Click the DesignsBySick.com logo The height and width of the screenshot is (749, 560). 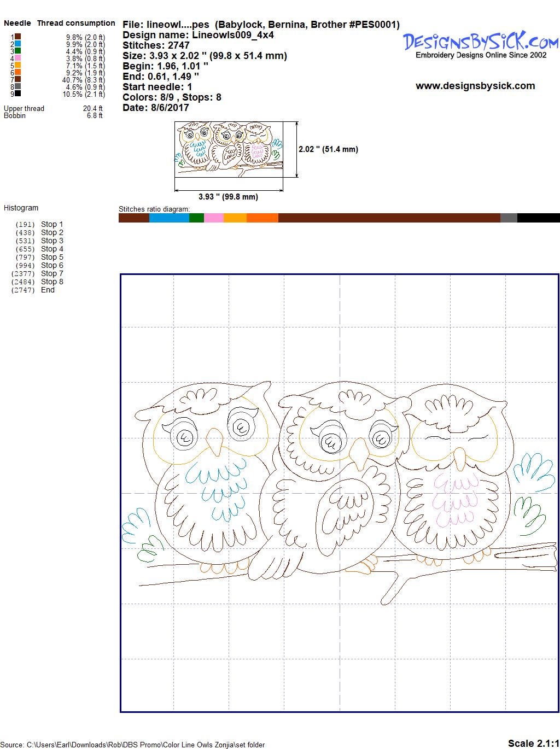[481, 42]
